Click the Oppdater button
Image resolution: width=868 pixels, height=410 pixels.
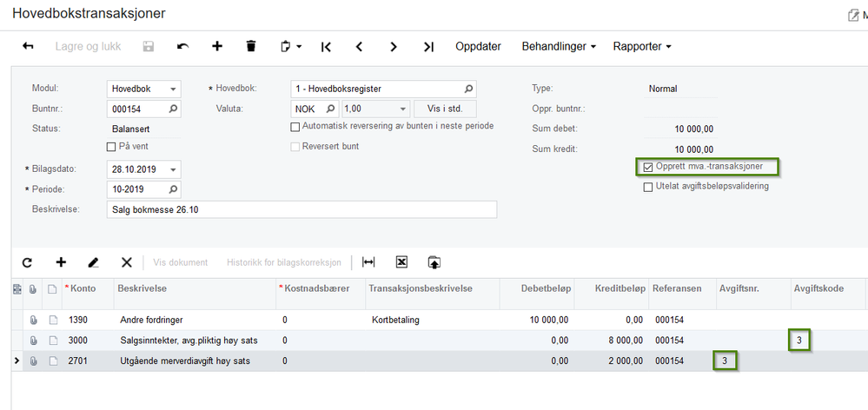click(x=478, y=47)
